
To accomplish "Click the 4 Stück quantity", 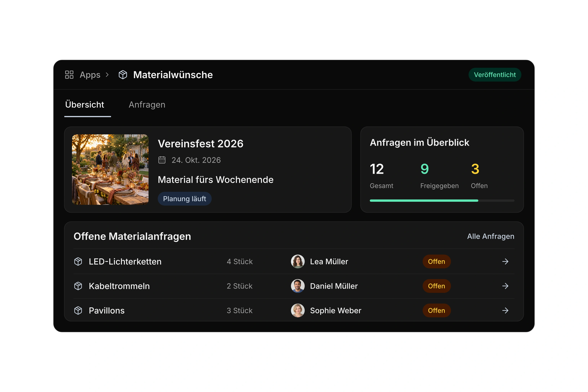I will click(x=240, y=261).
